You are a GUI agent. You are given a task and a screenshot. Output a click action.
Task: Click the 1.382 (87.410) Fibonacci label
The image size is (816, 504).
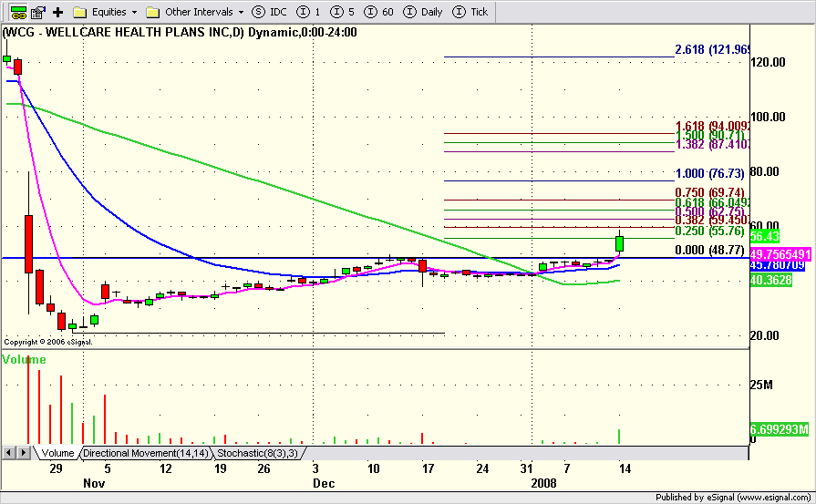tap(712, 144)
